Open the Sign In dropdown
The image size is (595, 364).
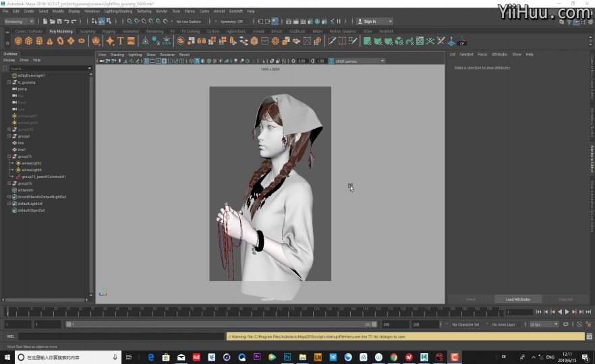[x=374, y=22]
